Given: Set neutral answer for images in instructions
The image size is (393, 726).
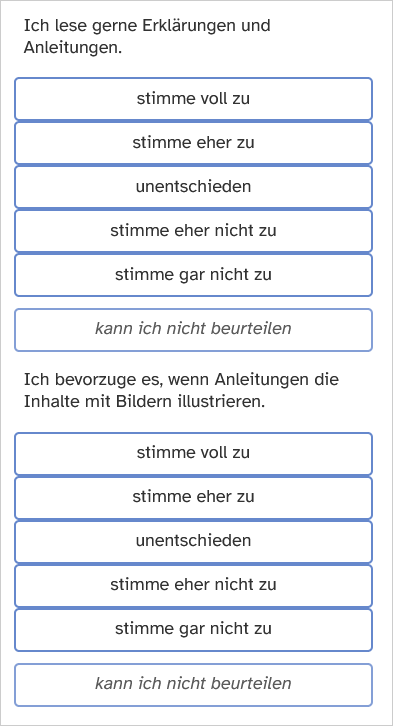Looking at the screenshot, I should tap(193, 542).
